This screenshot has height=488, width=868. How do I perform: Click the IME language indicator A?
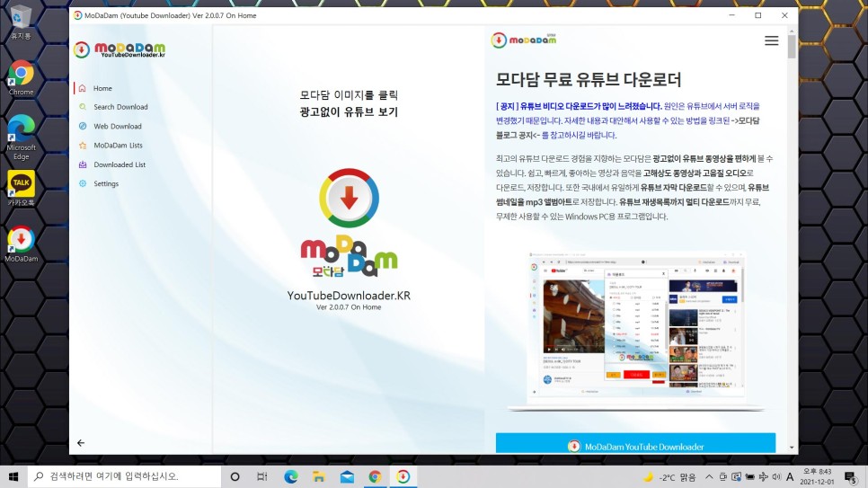point(790,476)
